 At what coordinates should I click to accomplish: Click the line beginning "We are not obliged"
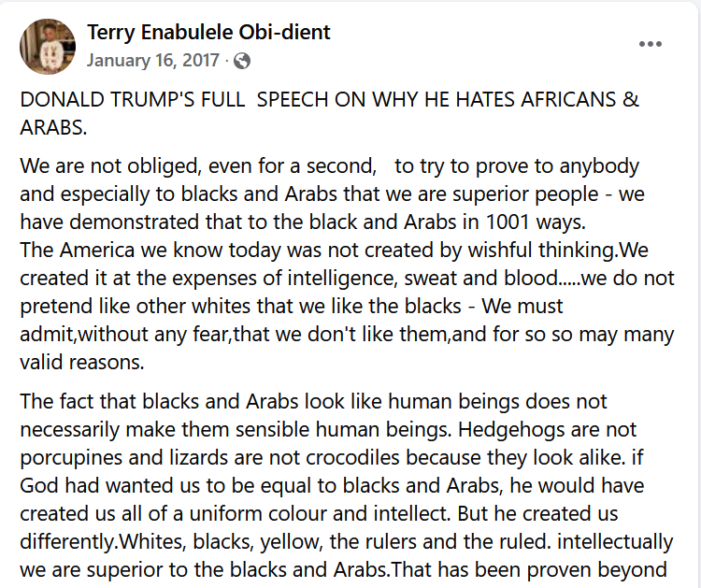[x=329, y=167]
